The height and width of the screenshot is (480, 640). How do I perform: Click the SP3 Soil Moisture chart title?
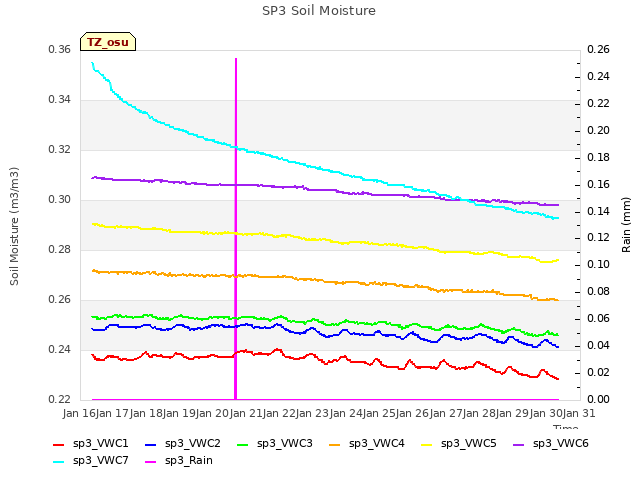click(x=319, y=11)
